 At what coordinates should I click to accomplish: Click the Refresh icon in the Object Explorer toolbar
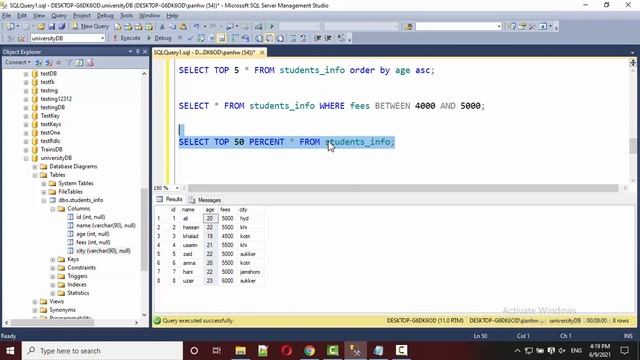point(79,62)
